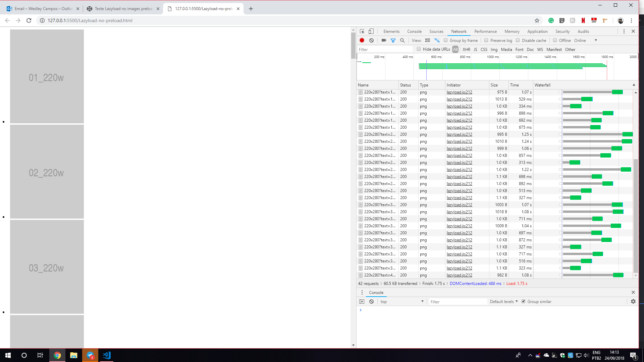Open the Elements panel

click(391, 31)
